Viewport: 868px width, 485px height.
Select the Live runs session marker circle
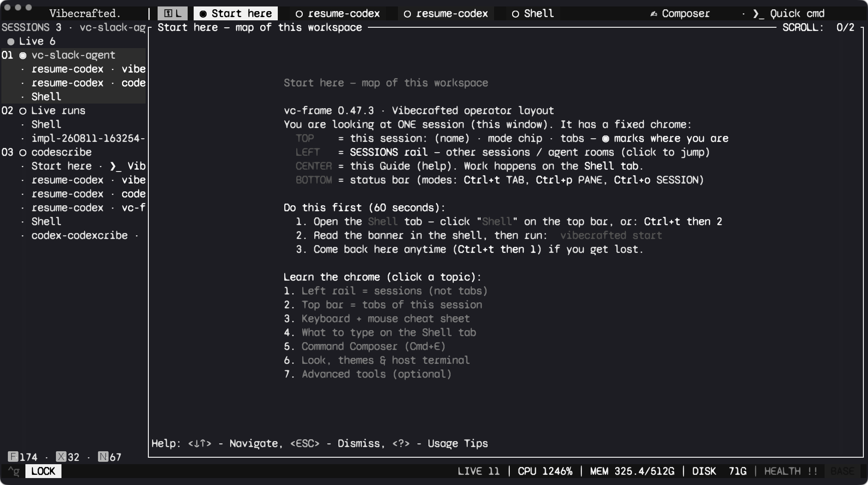point(23,111)
